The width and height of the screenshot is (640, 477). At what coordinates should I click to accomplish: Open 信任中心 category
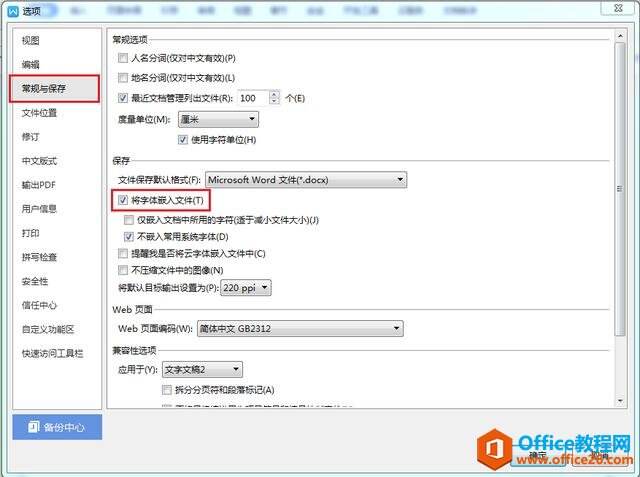(39, 305)
